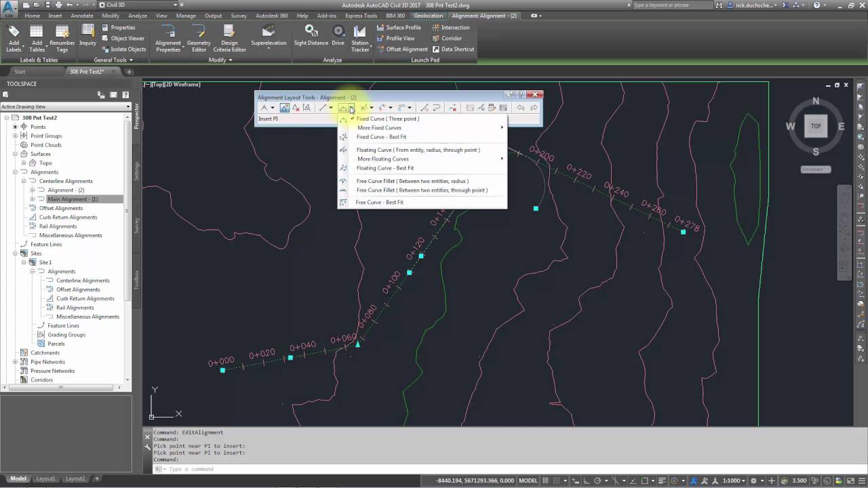The image size is (868, 488).
Task: Open the Inquiry tool
Action: pos(88,35)
